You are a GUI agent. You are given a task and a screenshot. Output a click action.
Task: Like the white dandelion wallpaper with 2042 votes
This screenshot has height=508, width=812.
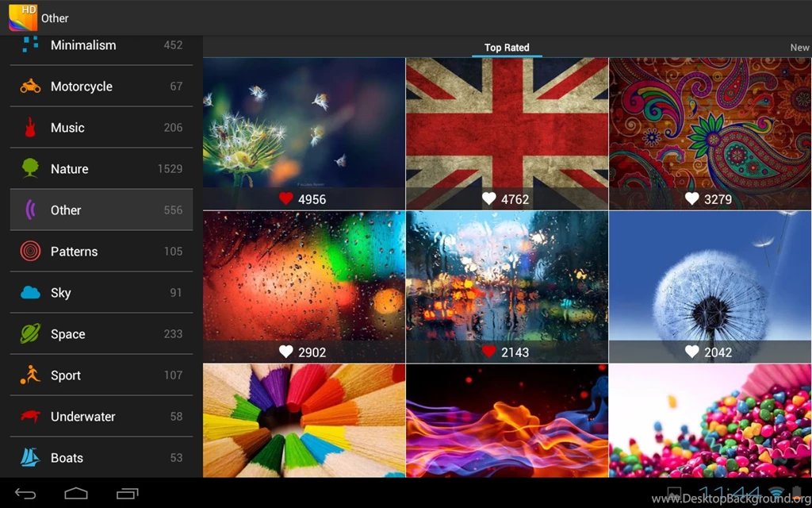pos(691,352)
